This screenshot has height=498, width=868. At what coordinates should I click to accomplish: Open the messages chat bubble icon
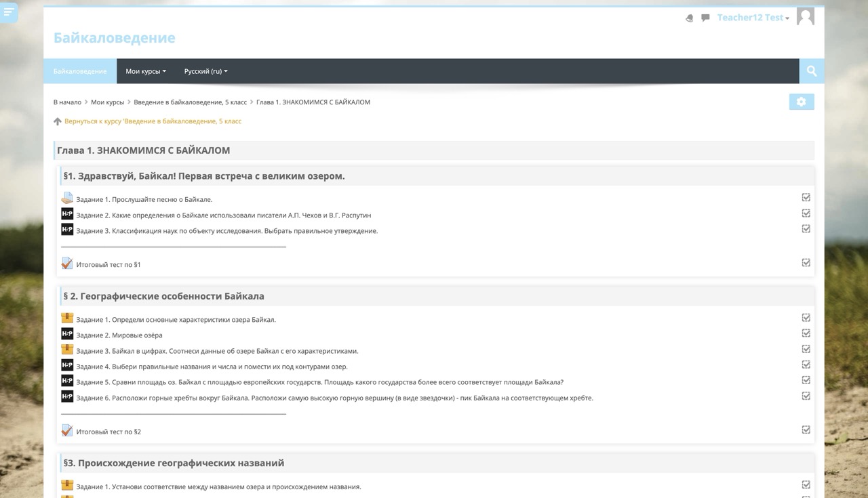705,18
